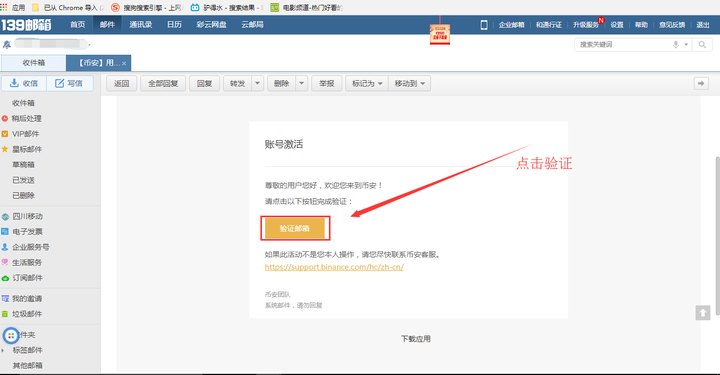Open the 首页 navigation tab
The height and width of the screenshot is (375, 720).
[x=78, y=25]
